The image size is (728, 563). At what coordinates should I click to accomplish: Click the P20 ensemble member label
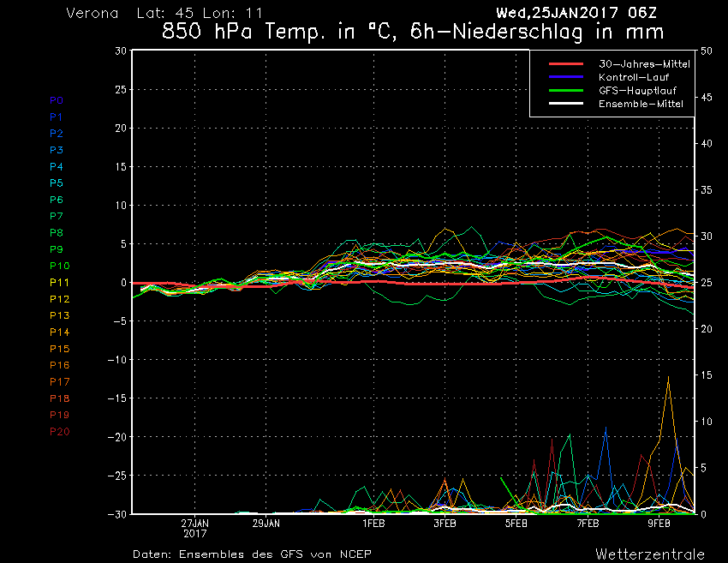pyautogui.click(x=59, y=432)
